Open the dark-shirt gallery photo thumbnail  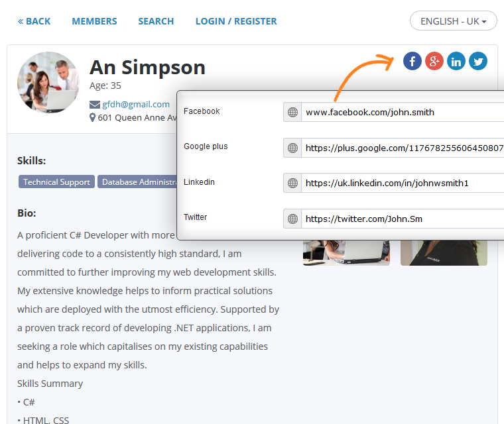pos(444,253)
